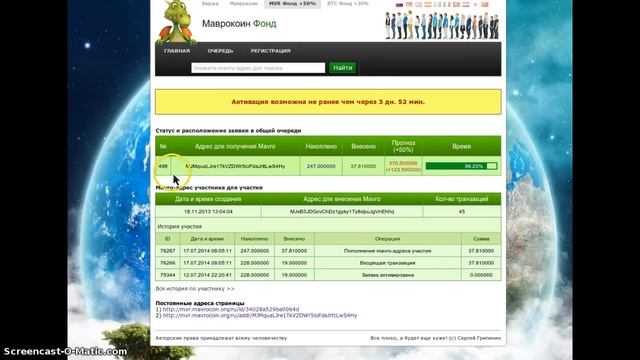
Task: Select the Russian flag language icon
Action: 400,4
